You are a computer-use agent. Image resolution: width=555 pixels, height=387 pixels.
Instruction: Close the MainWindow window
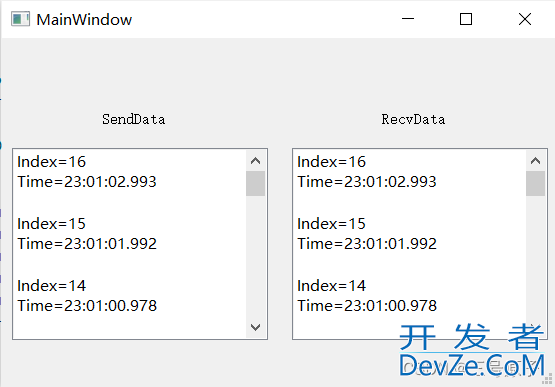click(525, 19)
